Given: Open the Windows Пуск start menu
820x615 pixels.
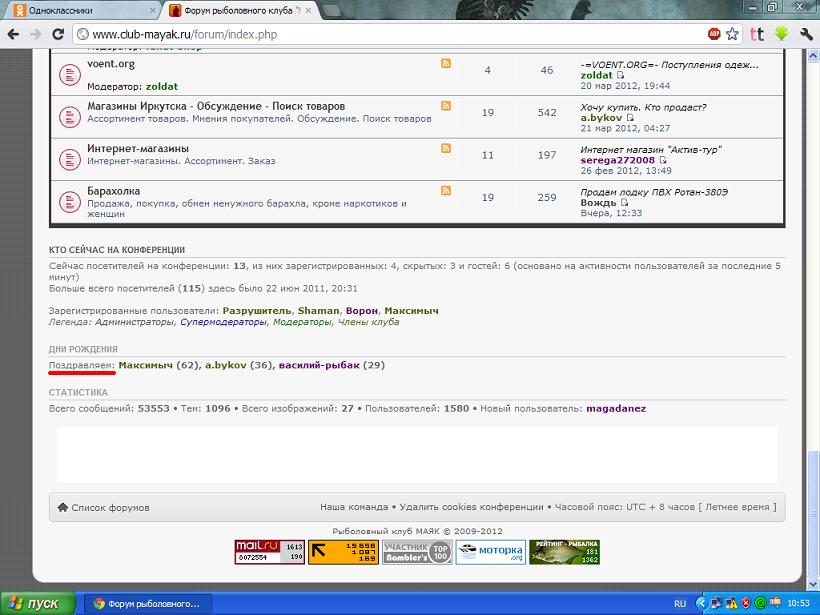Looking at the screenshot, I should [38, 603].
